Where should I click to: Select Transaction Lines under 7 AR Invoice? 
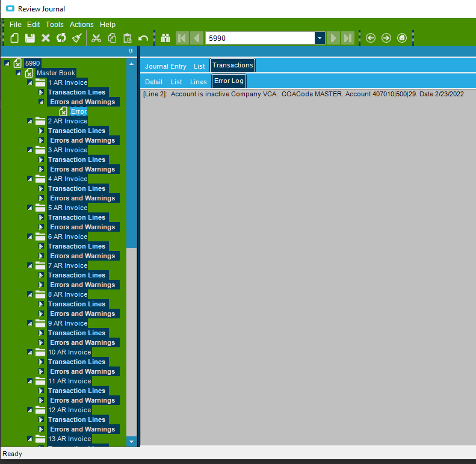77,275
